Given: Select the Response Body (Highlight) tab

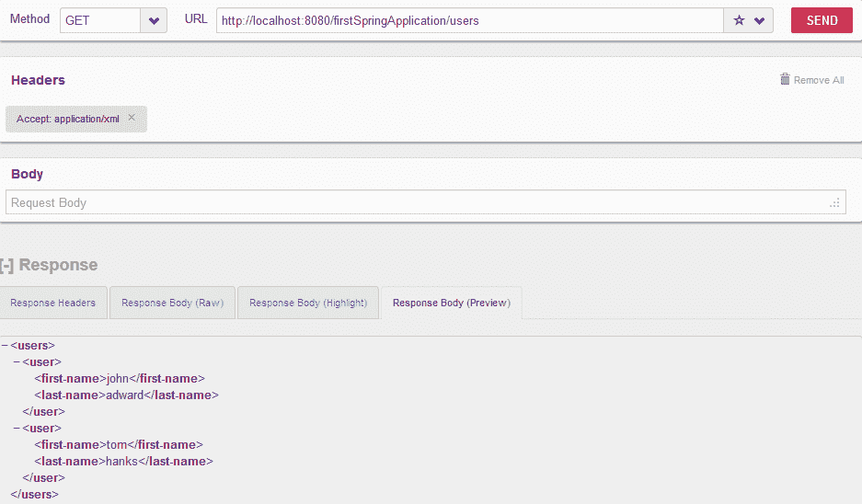Looking at the screenshot, I should point(308,303).
